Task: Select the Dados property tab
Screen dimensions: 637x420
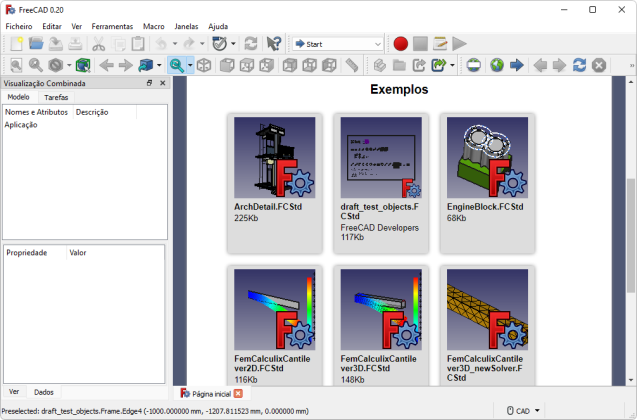Action: [43, 392]
